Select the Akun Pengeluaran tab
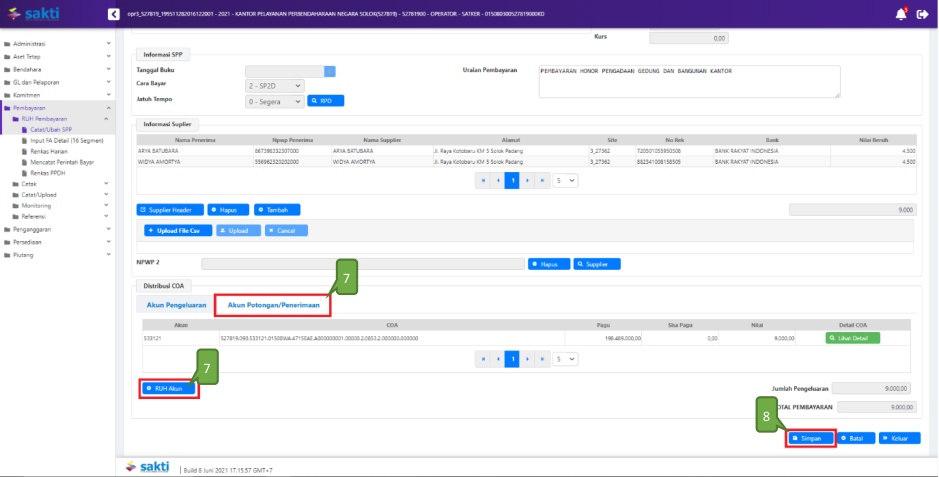Viewport: 939px width, 477px height. tap(175, 305)
